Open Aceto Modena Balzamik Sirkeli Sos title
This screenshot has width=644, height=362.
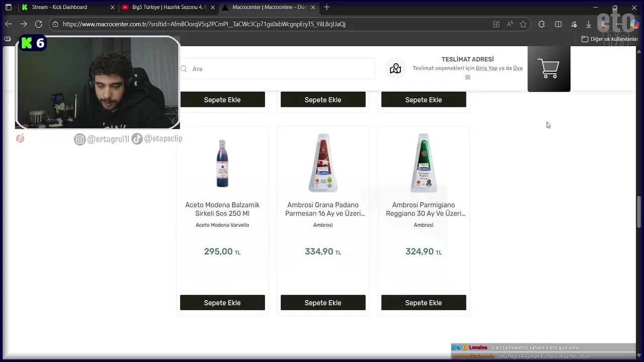tap(222, 209)
